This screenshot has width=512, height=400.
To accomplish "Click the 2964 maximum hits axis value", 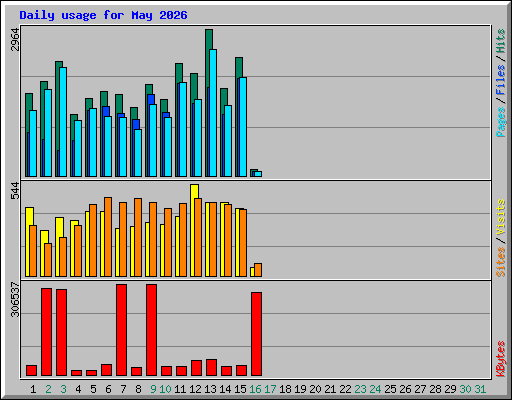I will pos(15,40).
